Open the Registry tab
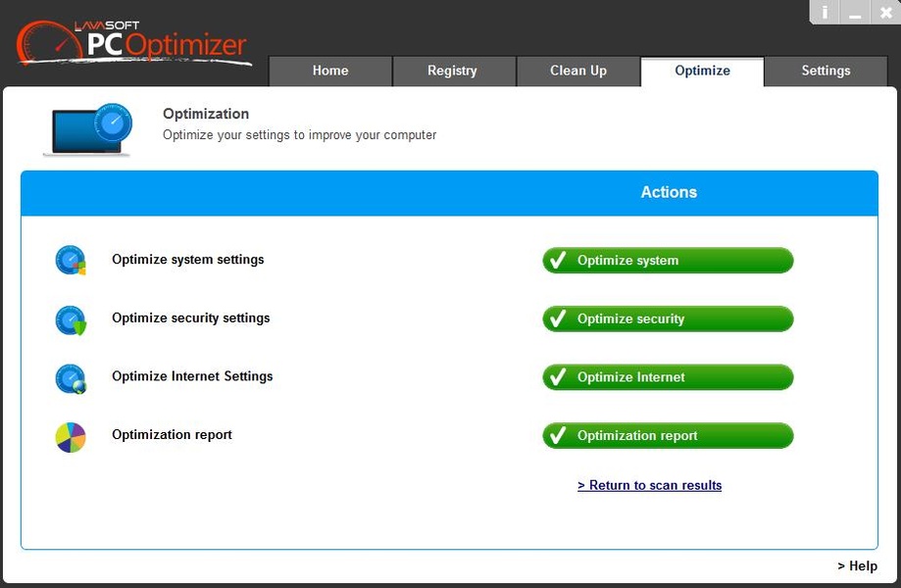Image resolution: width=901 pixels, height=588 pixels. point(454,72)
